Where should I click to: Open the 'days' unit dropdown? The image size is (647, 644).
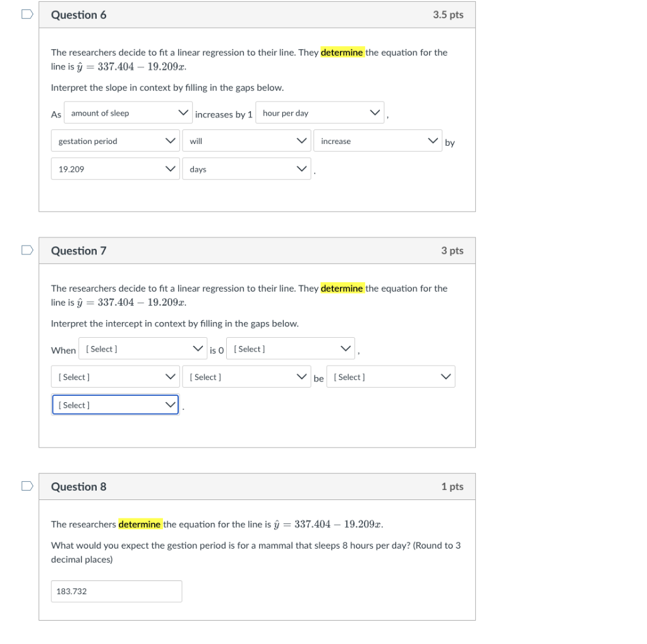click(247, 169)
